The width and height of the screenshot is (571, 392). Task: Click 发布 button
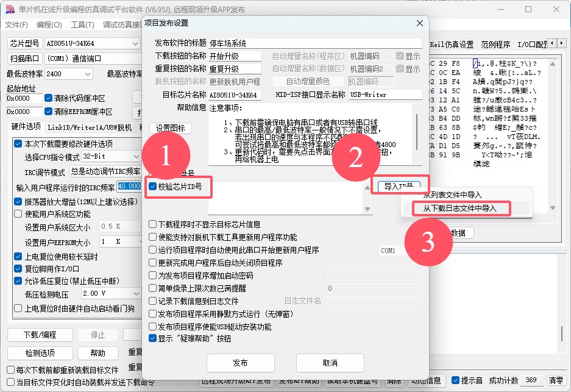click(x=240, y=363)
